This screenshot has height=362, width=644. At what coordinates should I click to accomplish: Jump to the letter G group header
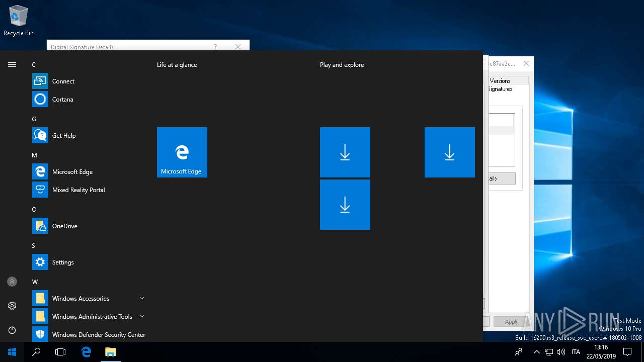coord(34,119)
